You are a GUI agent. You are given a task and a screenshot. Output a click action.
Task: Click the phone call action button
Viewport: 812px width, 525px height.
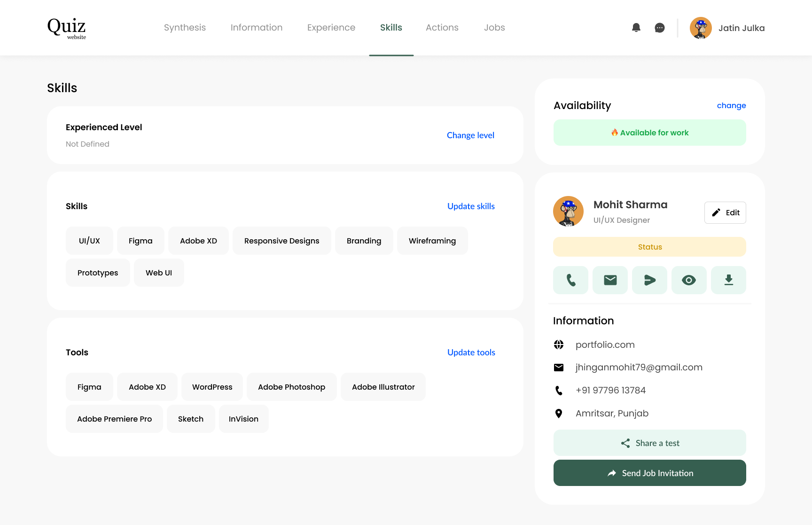pos(570,280)
